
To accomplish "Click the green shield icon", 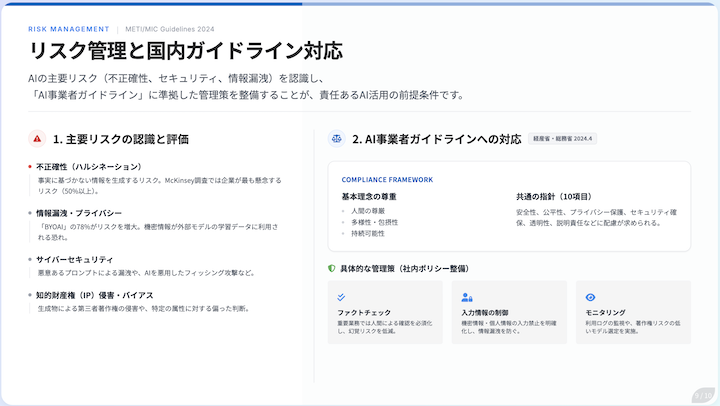I will pyautogui.click(x=332, y=268).
